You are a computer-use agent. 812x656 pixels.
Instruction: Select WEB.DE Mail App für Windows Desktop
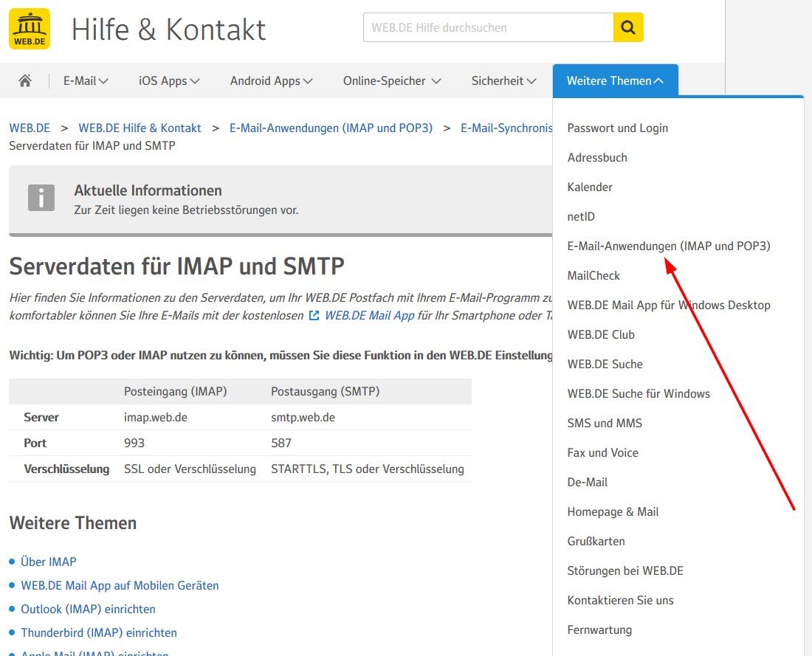coord(669,305)
